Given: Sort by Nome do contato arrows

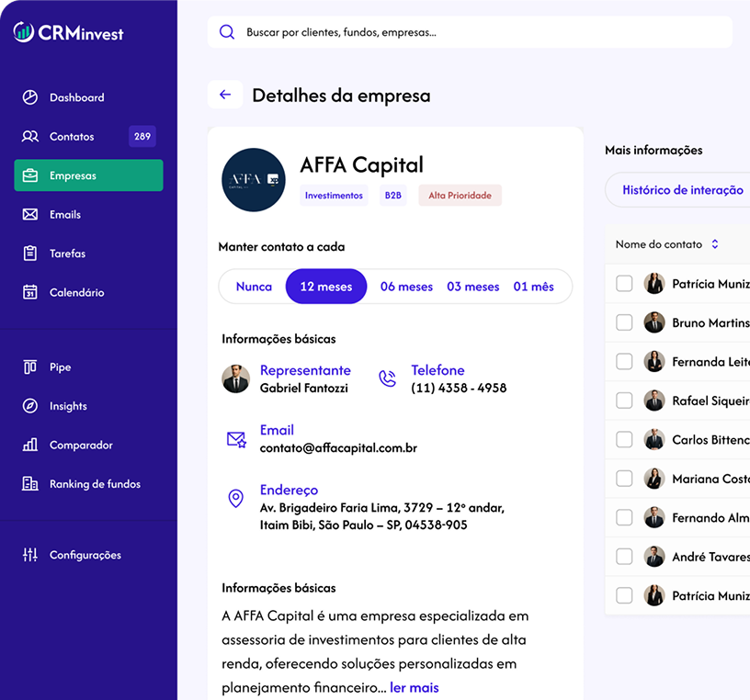Looking at the screenshot, I should point(715,244).
